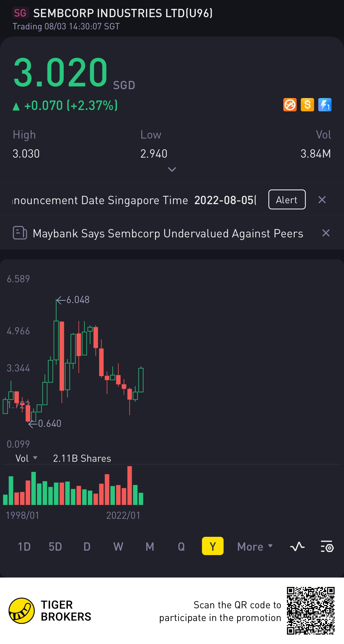The width and height of the screenshot is (344, 644).
Task: Open the chart indicators waveform icon
Action: 297,546
